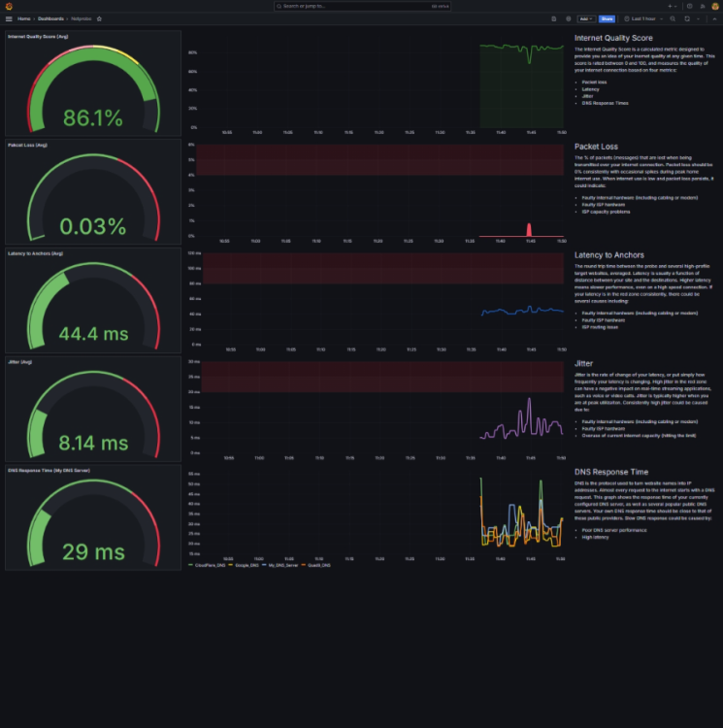Click DNS Response Time gauge panel title
Image resolution: width=723 pixels, height=728 pixels.
[x=49, y=471]
